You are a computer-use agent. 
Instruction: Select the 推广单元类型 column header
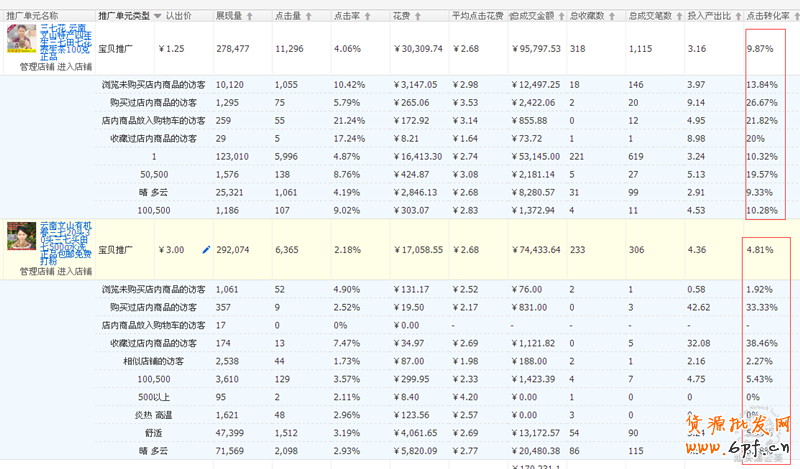(x=124, y=17)
